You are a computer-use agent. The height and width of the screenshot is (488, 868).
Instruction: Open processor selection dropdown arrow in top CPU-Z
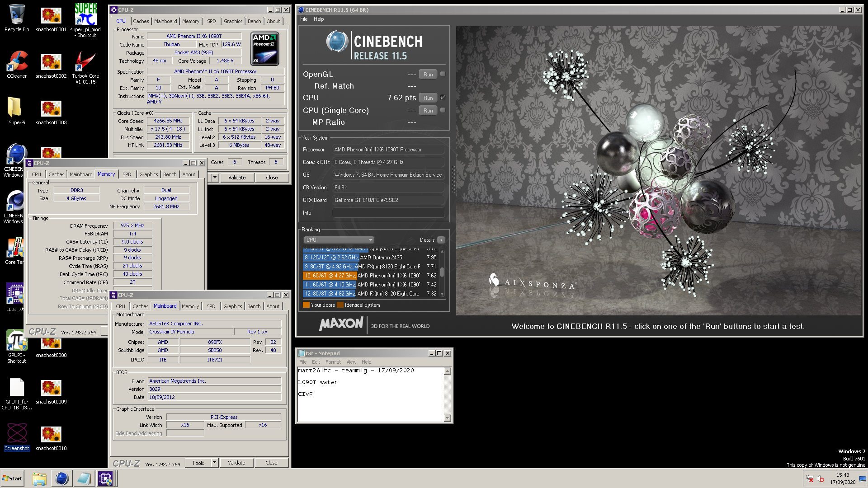pyautogui.click(x=215, y=178)
